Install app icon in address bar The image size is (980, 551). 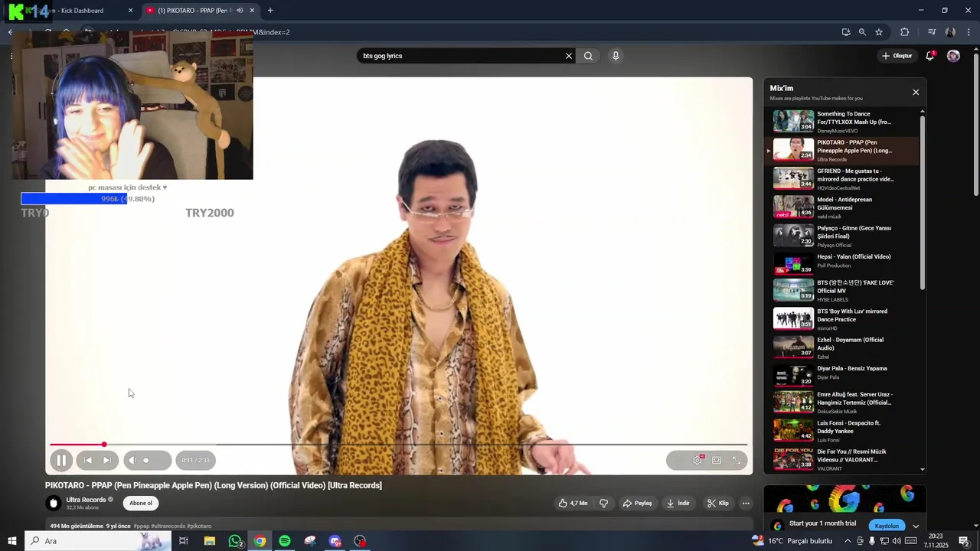pyautogui.click(x=846, y=32)
